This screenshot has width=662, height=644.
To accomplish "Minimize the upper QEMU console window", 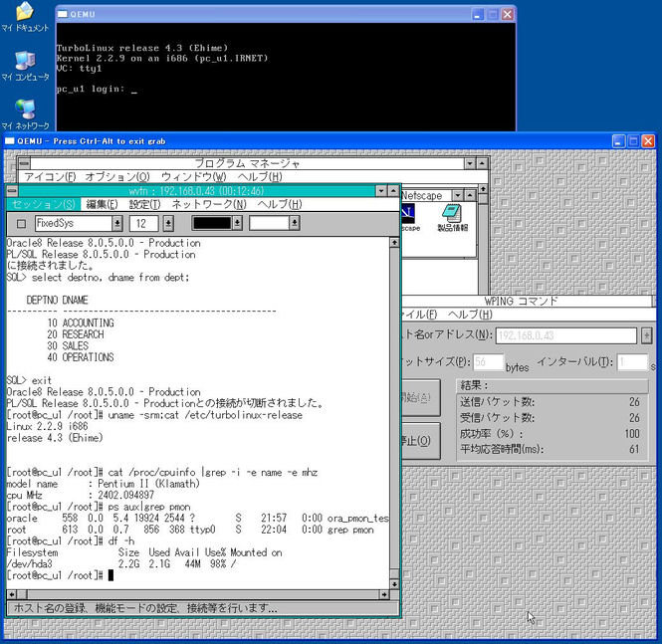I will click(478, 15).
